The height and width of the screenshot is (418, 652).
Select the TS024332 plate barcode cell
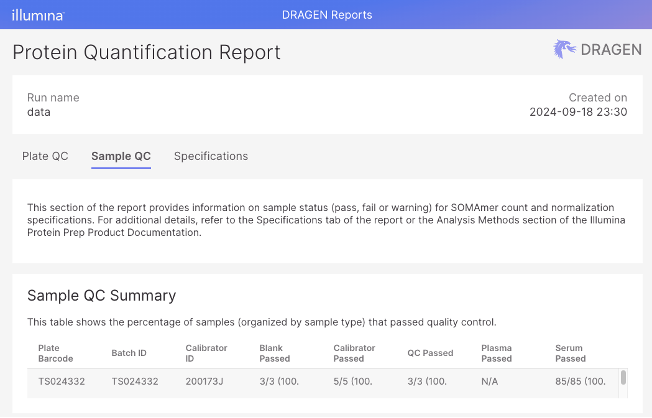coord(62,381)
